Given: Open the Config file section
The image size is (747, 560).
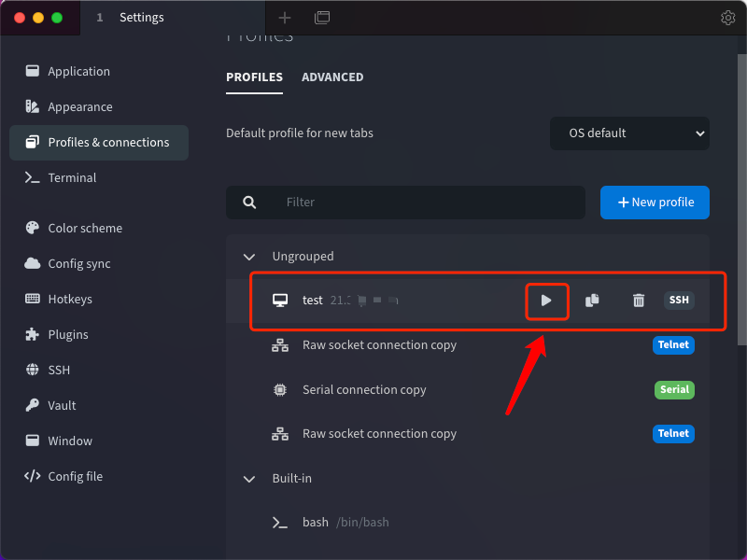Looking at the screenshot, I should 75,477.
